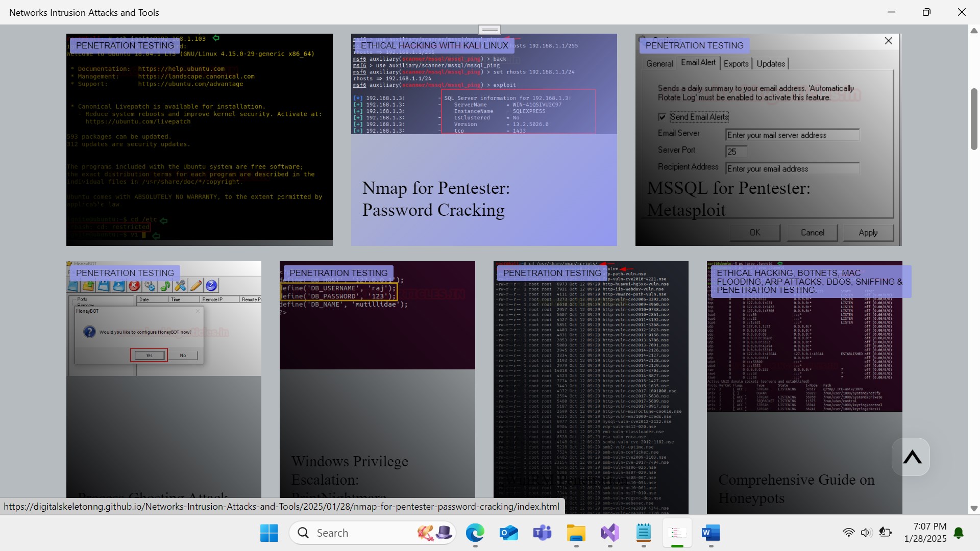Open Word from the taskbar
The width and height of the screenshot is (980, 551).
(x=710, y=533)
